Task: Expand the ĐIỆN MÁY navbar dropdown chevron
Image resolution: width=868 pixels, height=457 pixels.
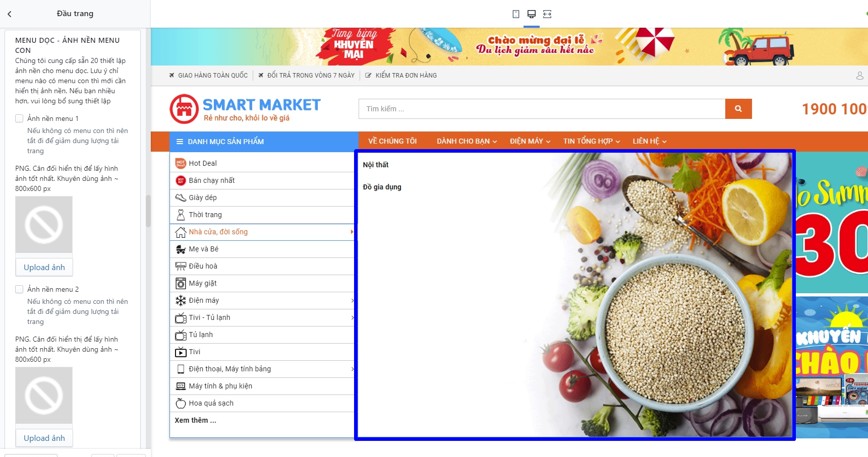Action: [548, 142]
